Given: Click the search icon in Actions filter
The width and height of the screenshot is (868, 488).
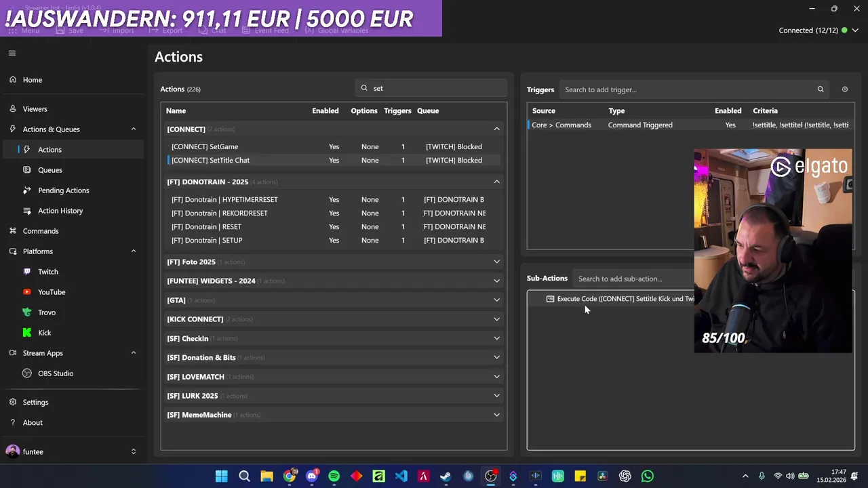Looking at the screenshot, I should (x=364, y=88).
